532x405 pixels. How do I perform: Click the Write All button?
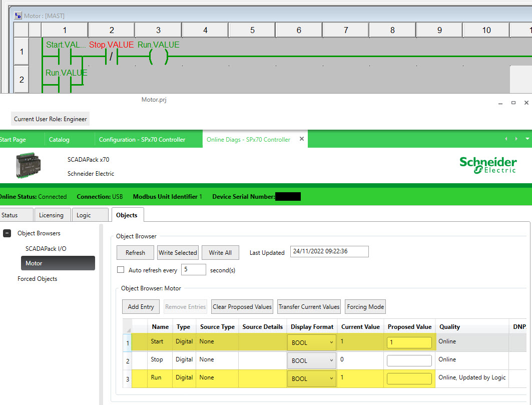tap(220, 253)
